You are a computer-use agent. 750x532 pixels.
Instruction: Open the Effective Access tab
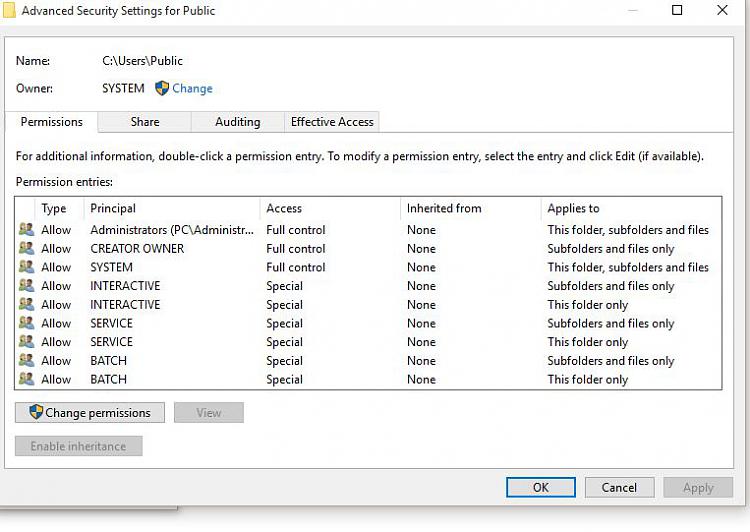[332, 122]
